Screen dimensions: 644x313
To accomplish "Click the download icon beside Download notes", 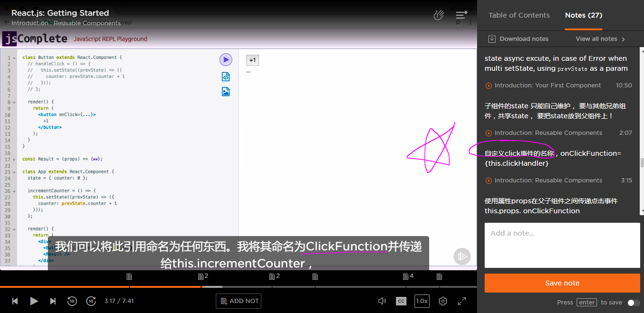I will 492,38.
